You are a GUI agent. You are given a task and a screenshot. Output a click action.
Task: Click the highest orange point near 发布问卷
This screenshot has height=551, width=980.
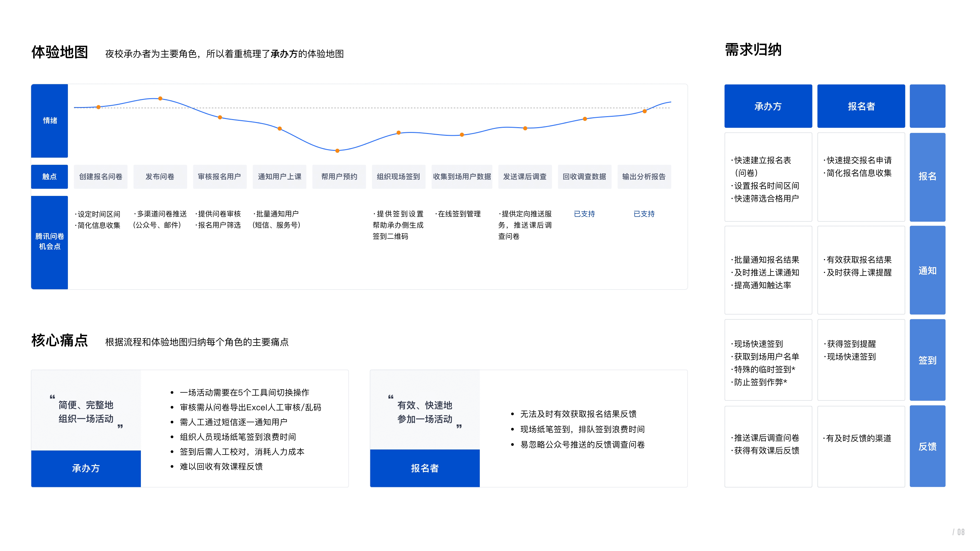(x=160, y=98)
